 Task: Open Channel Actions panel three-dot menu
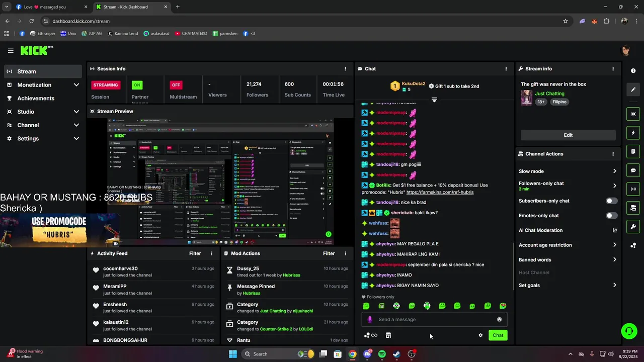click(x=613, y=154)
